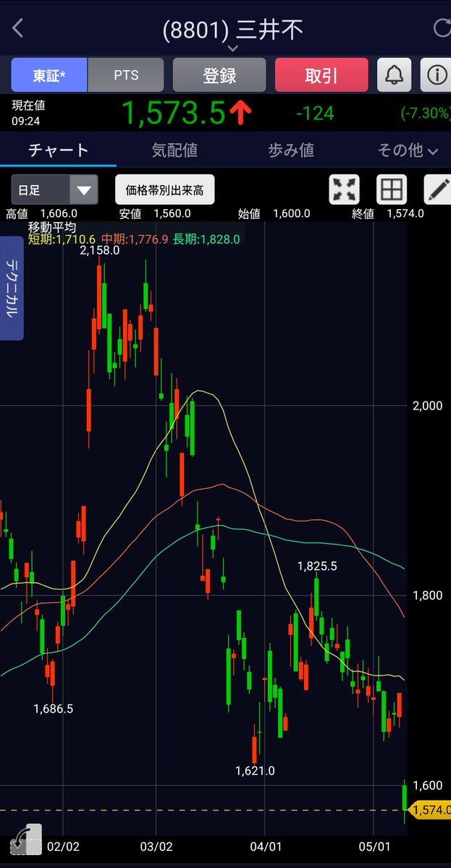Tap the 1,825.5 peak label
Image resolution: width=451 pixels, height=868 pixels.
(x=317, y=566)
